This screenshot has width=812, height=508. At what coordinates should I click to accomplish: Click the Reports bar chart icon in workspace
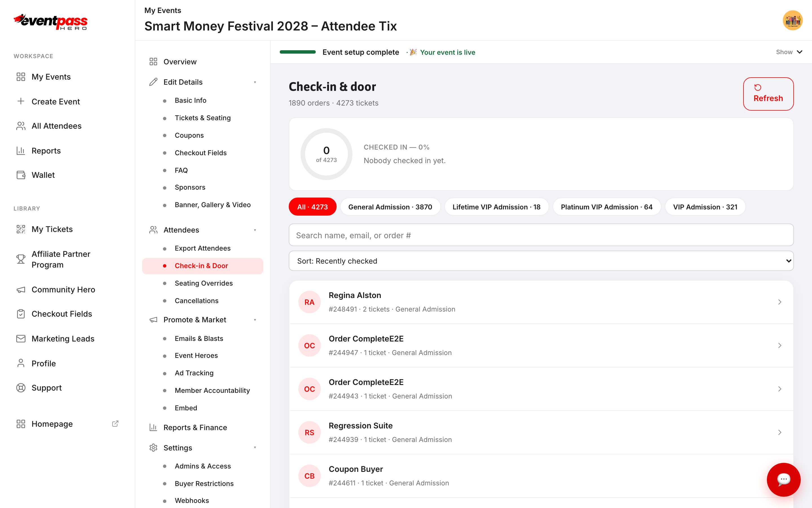tap(21, 150)
